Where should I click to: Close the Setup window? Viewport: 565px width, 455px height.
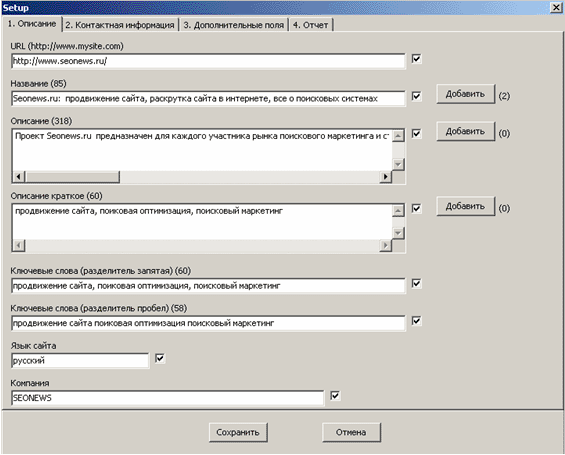pos(556,8)
